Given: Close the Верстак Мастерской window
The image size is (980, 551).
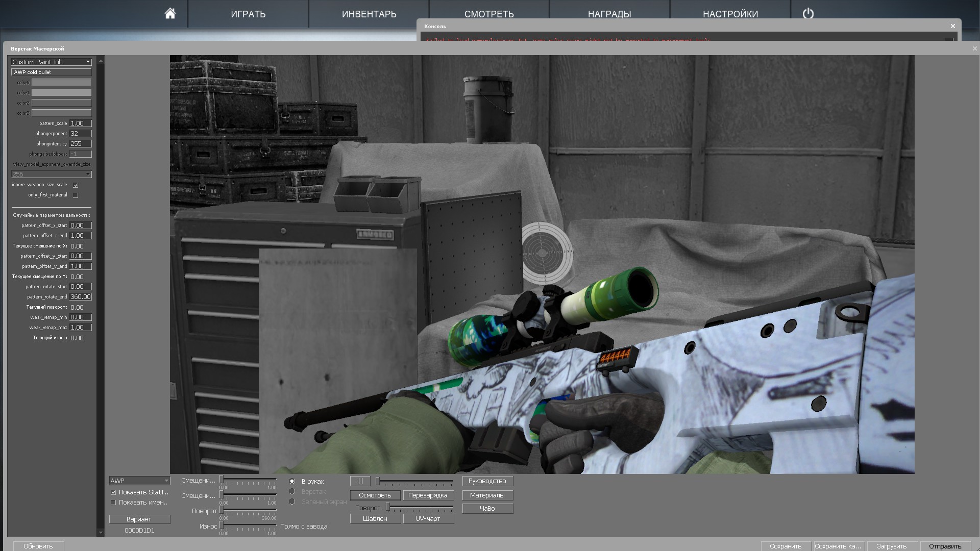Looking at the screenshot, I should coord(974,48).
